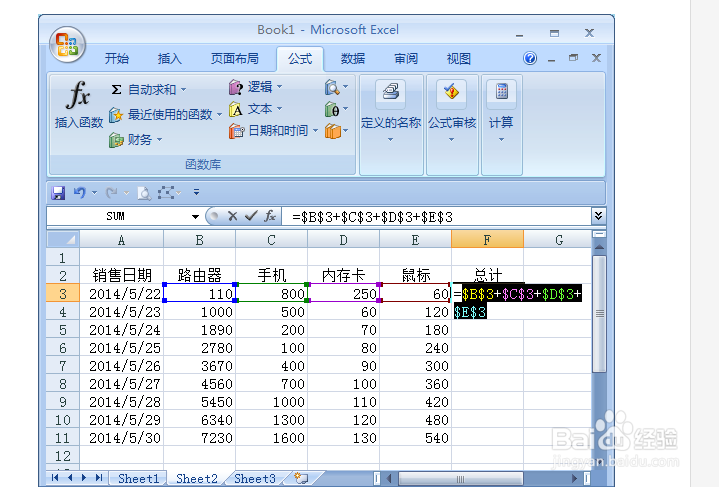Switch to the 页面布局 tab

[235, 59]
